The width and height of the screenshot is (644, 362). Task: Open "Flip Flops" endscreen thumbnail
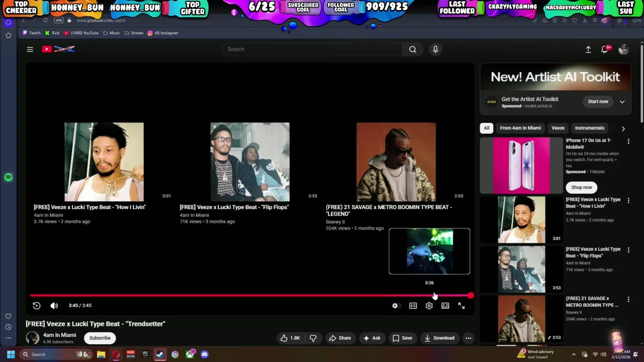(250, 162)
